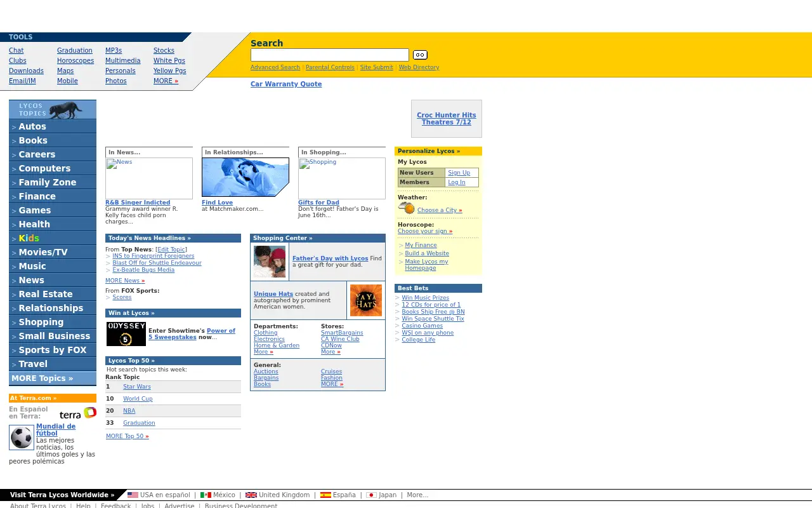This screenshot has width=812, height=508.
Task: Open the Odyssey 5 sweepstakes image
Action: (126, 334)
